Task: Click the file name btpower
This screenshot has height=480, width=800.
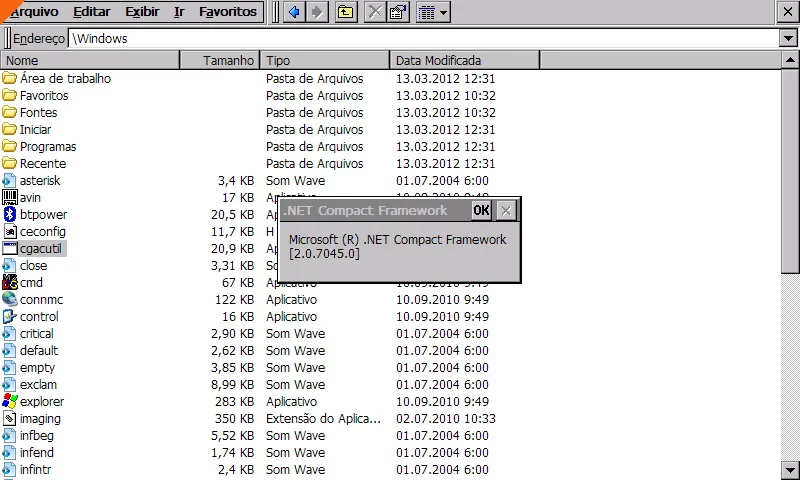Action: click(43, 215)
